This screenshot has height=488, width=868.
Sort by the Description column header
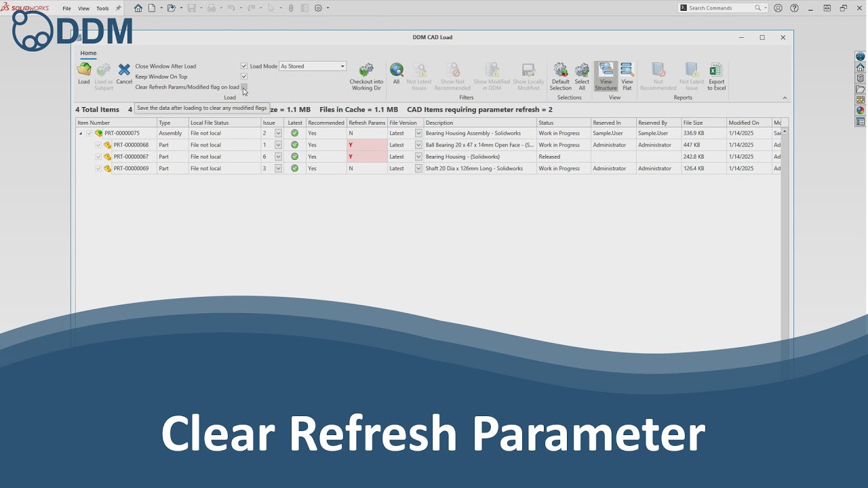tap(480, 123)
